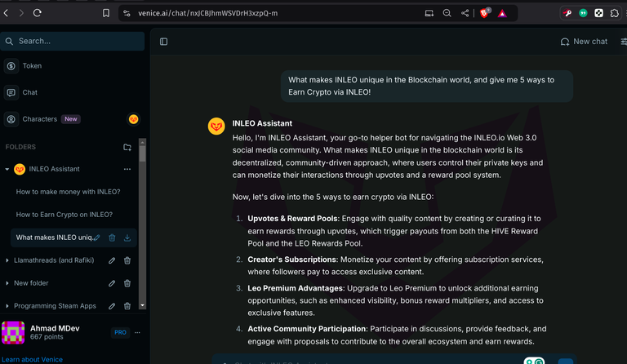Click the 667 points text
This screenshot has width=627, height=364.
coord(47,337)
